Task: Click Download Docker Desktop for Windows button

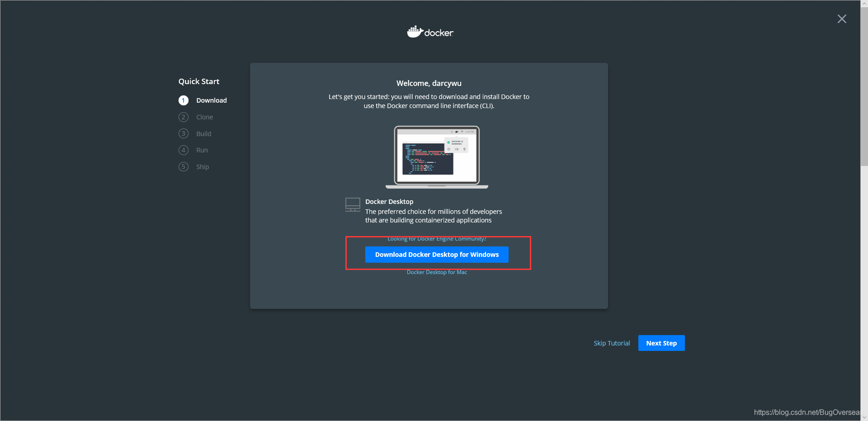Action: pos(437,255)
